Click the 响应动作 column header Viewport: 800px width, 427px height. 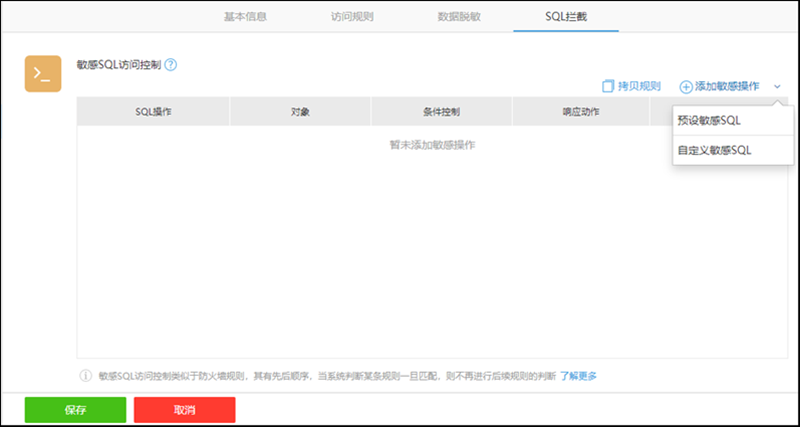click(x=581, y=112)
